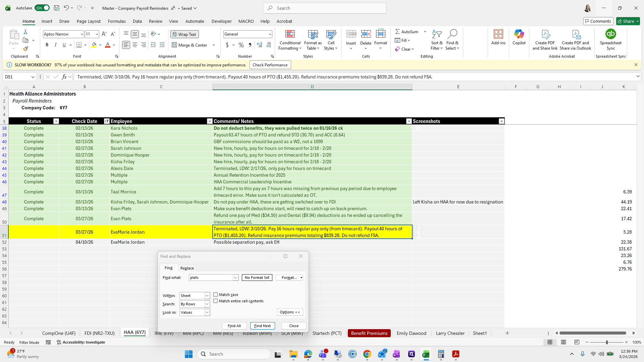Image resolution: width=644 pixels, height=362 pixels.
Task: Open Conditional Formatting
Action: tap(290, 40)
